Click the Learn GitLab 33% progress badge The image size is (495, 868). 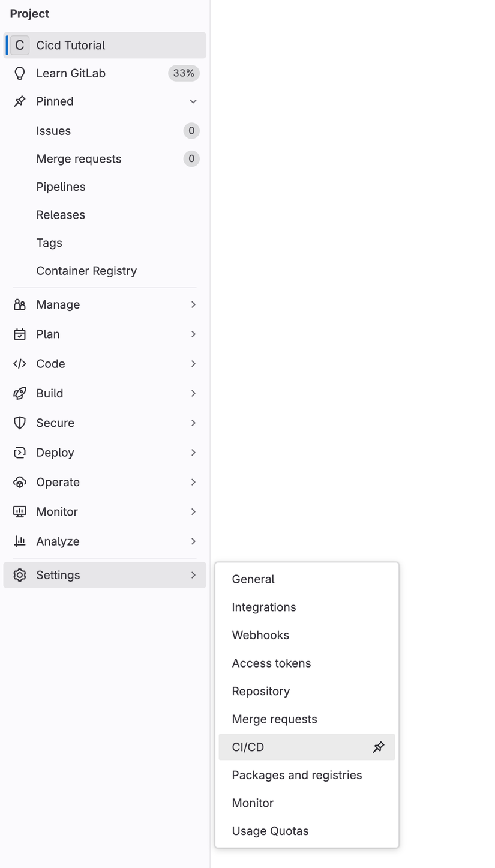[x=184, y=73]
